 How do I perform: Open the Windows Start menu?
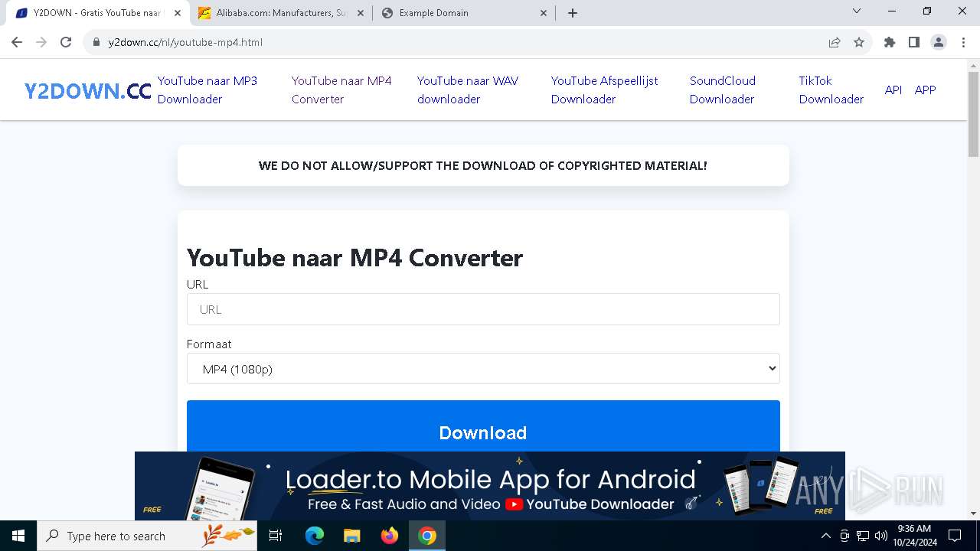coord(18,536)
